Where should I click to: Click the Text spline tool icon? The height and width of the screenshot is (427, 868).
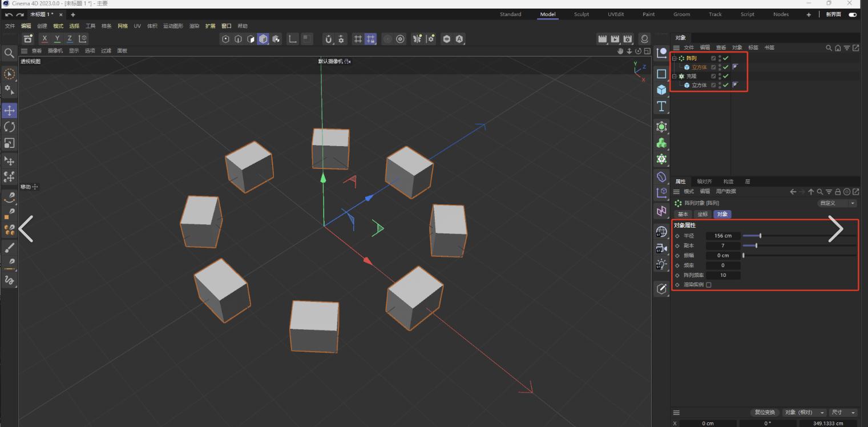[661, 106]
